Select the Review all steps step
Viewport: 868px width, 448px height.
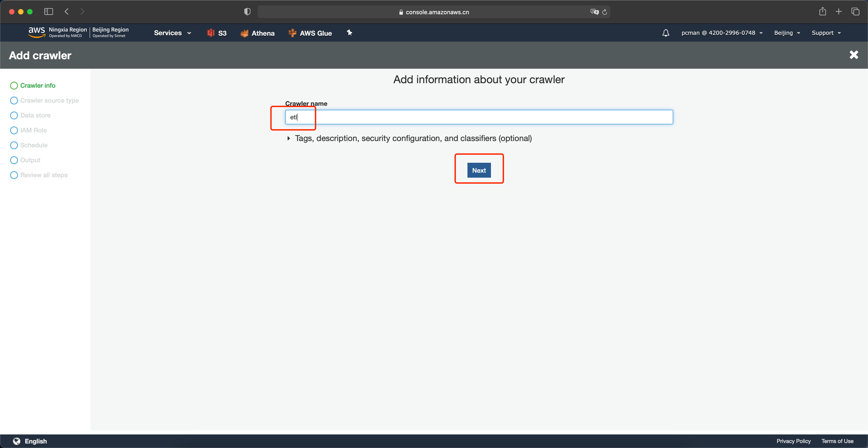pos(39,175)
